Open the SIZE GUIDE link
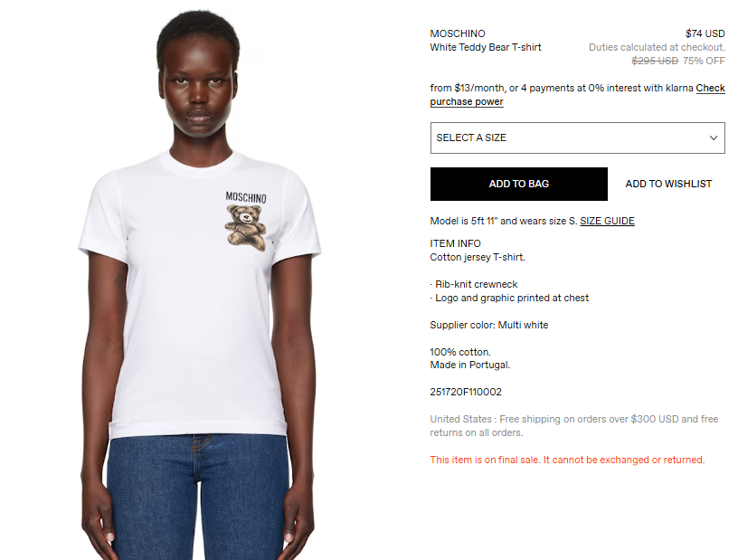The image size is (738, 560). click(x=607, y=221)
